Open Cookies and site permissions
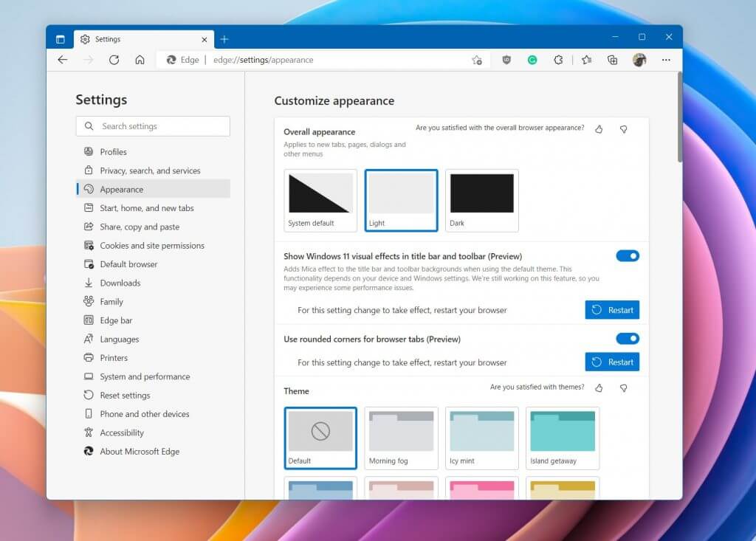The height and width of the screenshot is (541, 756). pos(154,246)
